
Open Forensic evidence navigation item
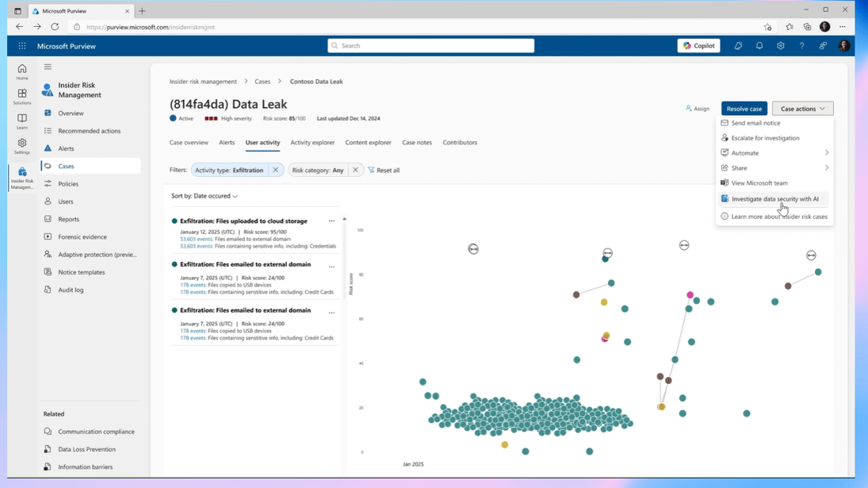[x=82, y=237]
